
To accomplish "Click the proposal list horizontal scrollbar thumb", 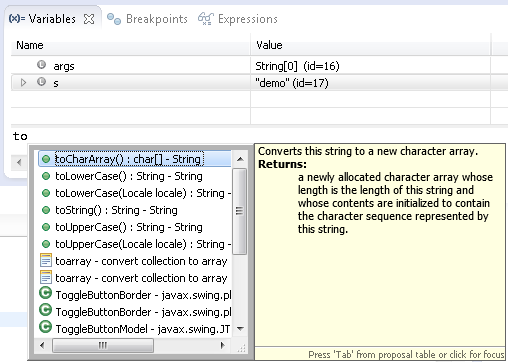I will coord(103,345).
